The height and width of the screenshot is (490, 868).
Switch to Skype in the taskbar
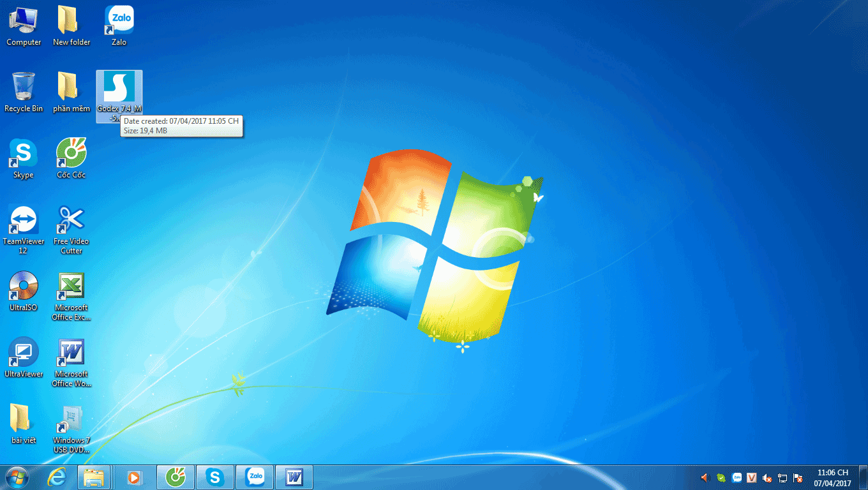coord(215,477)
